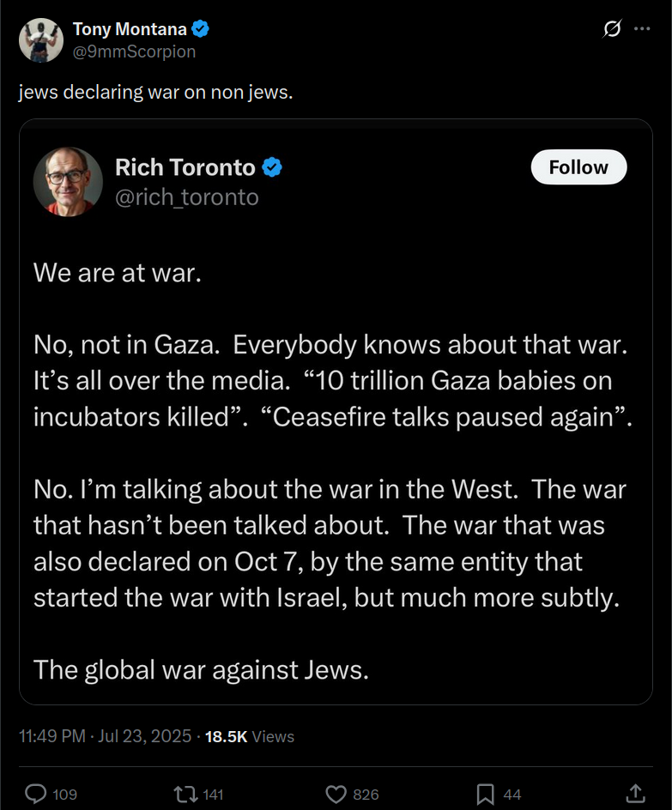Click Tony Montana's verified badge
Image resolution: width=672 pixels, height=810 pixels.
coord(201,29)
